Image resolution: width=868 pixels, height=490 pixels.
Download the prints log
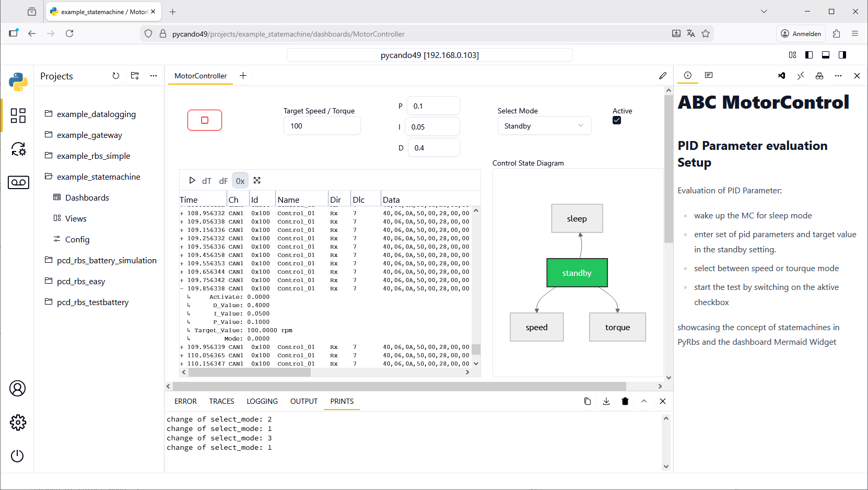coord(606,401)
